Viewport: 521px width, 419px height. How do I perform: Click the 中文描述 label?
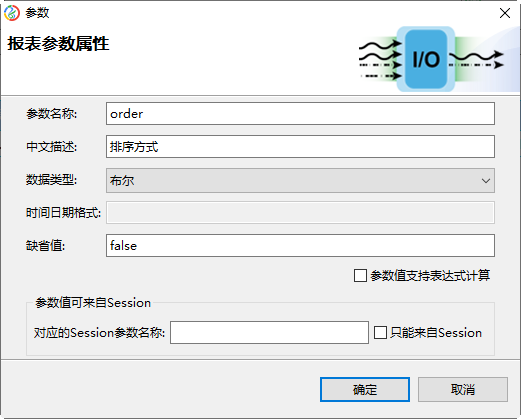[x=52, y=146]
